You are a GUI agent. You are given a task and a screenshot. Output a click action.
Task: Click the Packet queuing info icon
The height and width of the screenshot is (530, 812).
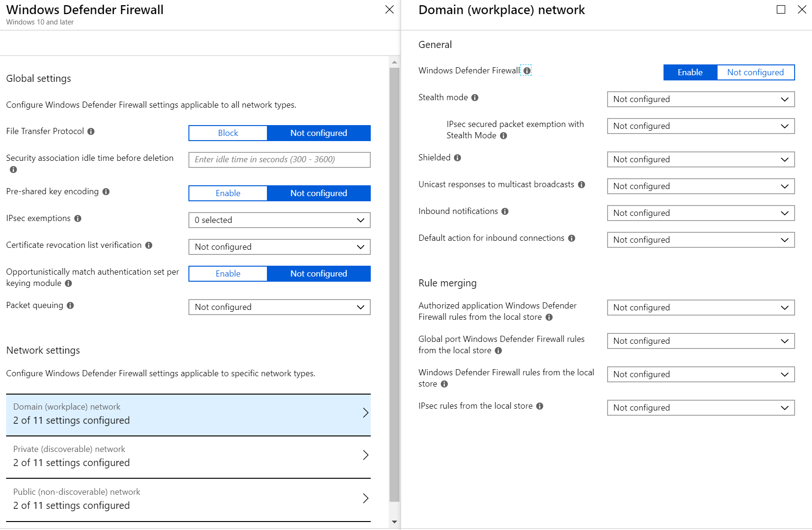click(x=70, y=305)
